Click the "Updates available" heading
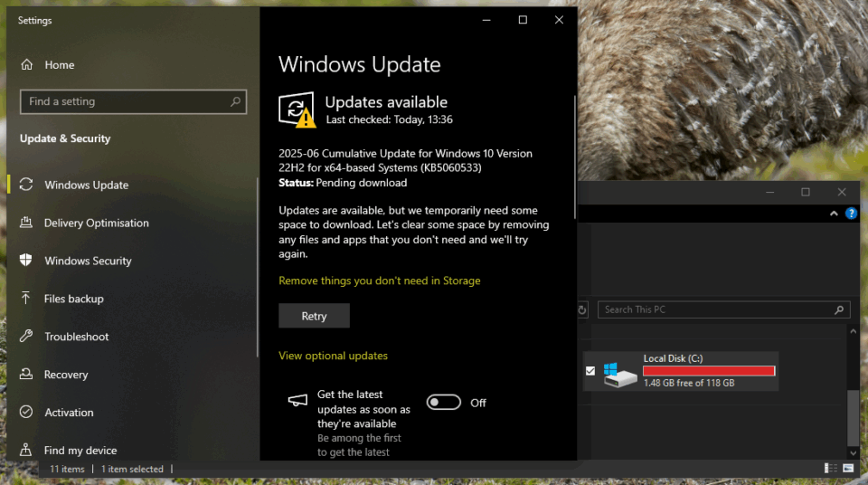Viewport: 868px width, 485px height. coord(386,102)
